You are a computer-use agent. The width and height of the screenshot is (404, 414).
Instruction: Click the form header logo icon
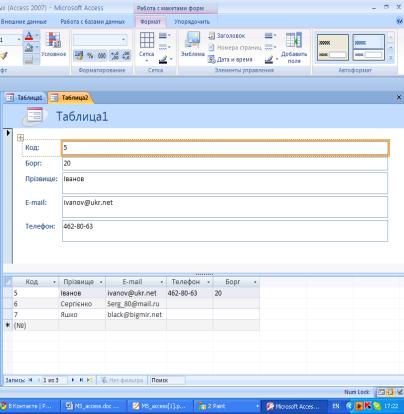coord(35,116)
